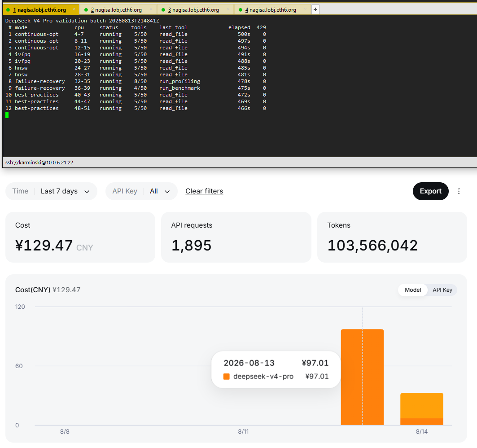Click the Clear filters link
Screen dimensions: 477x448
click(204, 191)
